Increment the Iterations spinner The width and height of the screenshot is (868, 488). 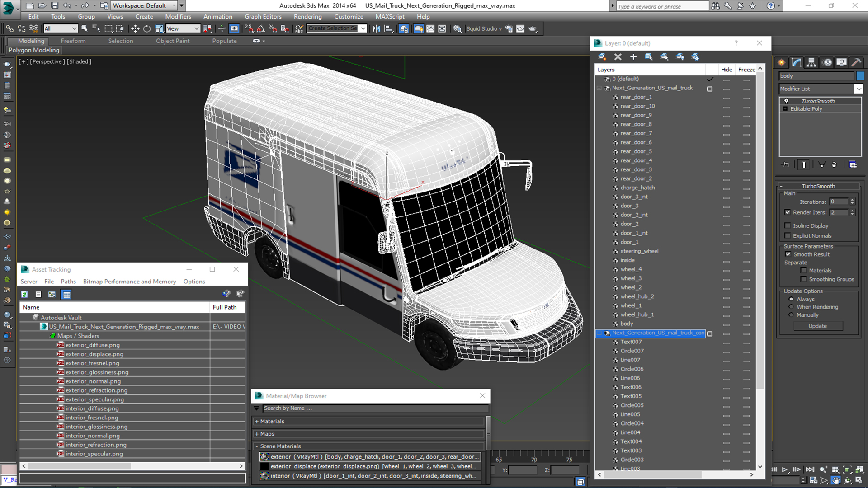point(852,200)
